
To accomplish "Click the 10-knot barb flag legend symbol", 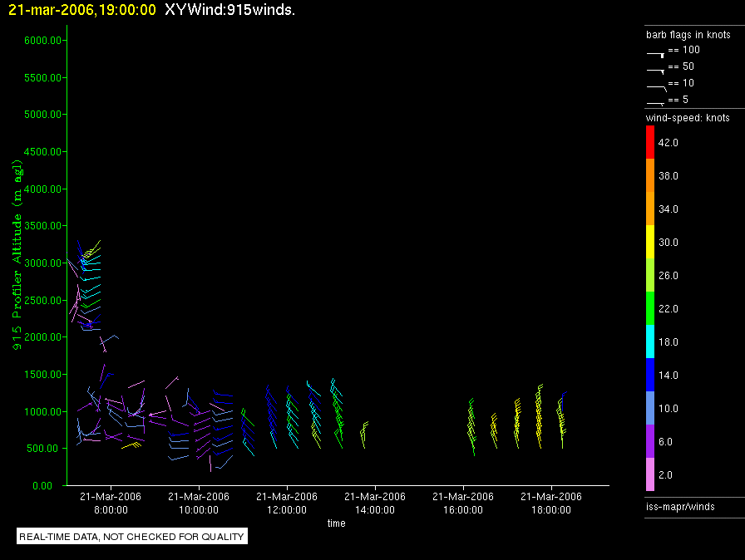I will click(x=656, y=86).
